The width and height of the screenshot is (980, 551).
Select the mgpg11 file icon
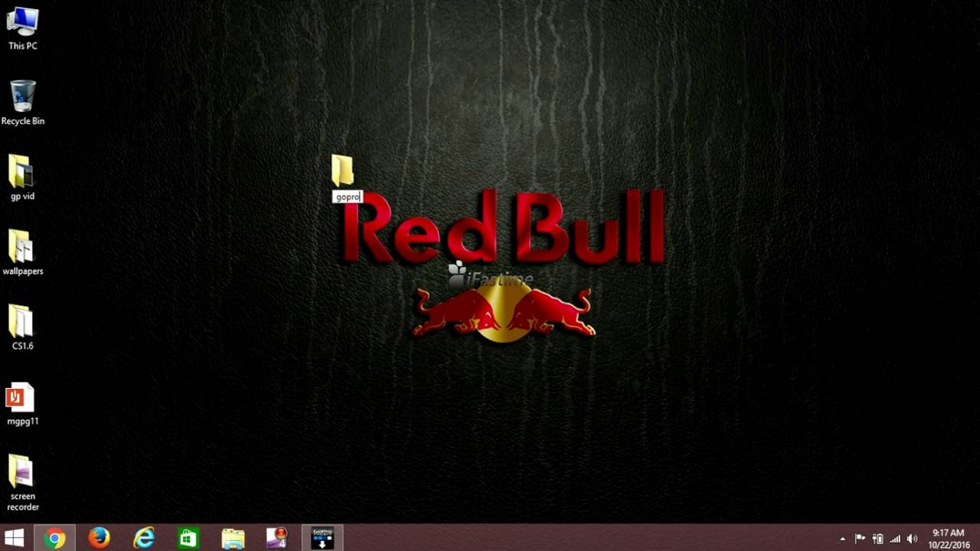(22, 403)
